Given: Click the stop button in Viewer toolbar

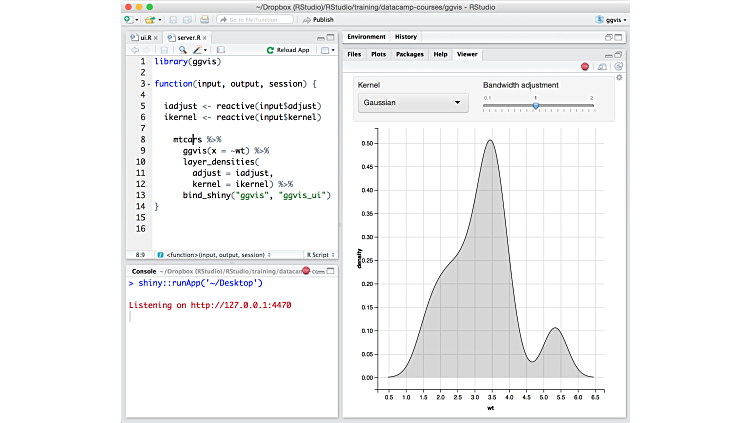Looking at the screenshot, I should click(585, 66).
